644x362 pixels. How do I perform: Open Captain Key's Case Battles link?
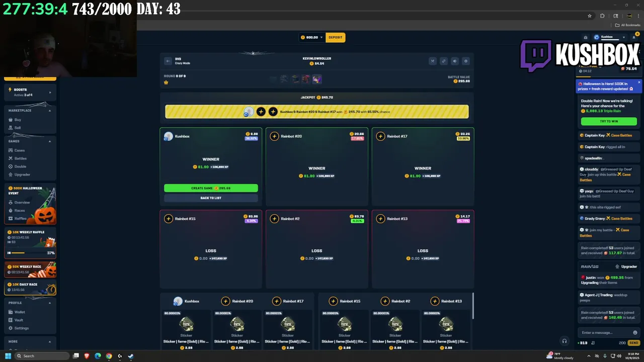pos(619,135)
